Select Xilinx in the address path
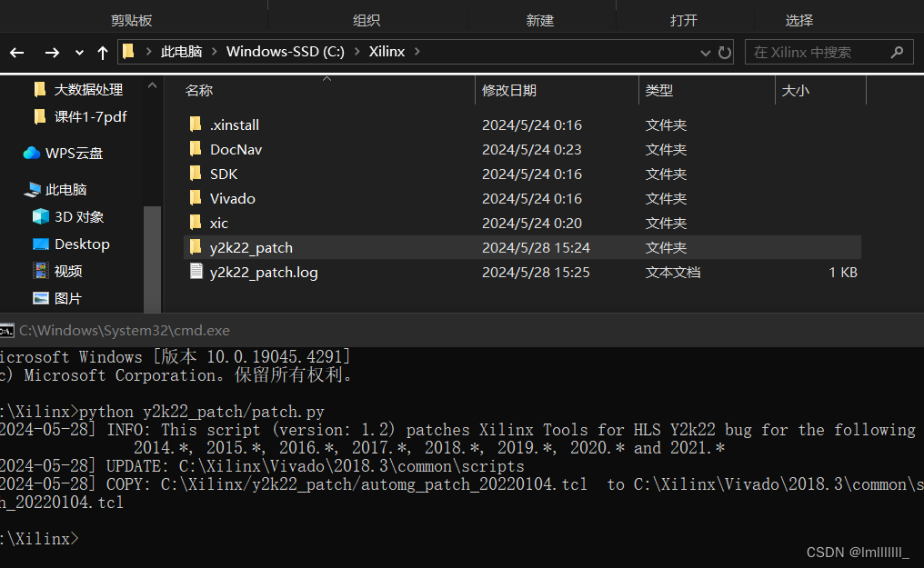This screenshot has width=924, height=568. coord(387,52)
